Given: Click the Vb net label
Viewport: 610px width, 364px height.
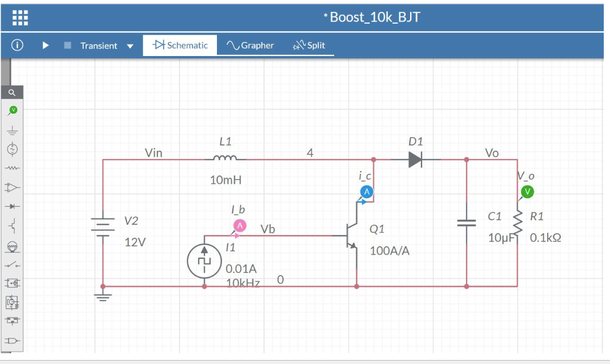Looking at the screenshot, I should point(268,229).
